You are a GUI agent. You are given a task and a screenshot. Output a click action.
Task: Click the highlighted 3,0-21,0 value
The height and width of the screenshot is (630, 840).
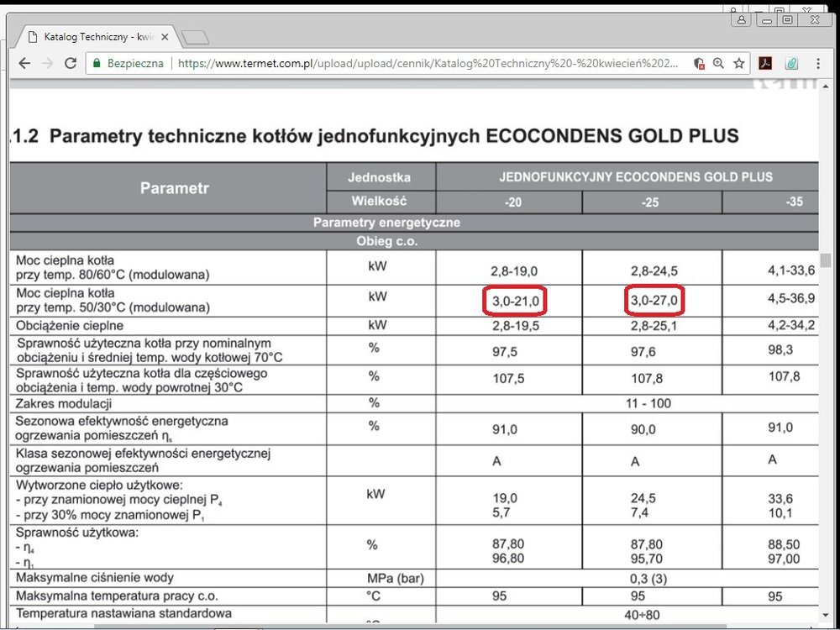click(514, 300)
